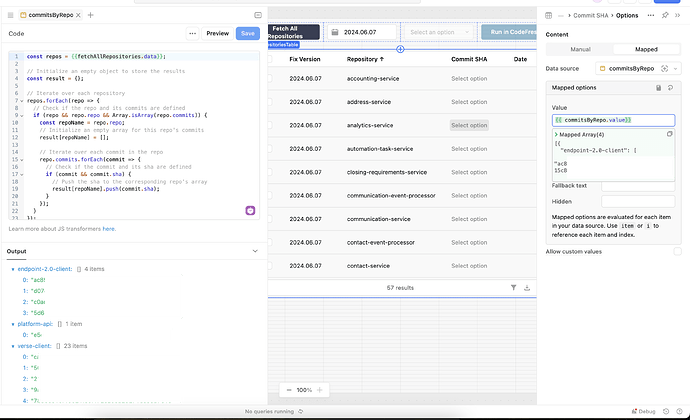Click Commit SHA in inspector breadcrumb

pos(591,15)
